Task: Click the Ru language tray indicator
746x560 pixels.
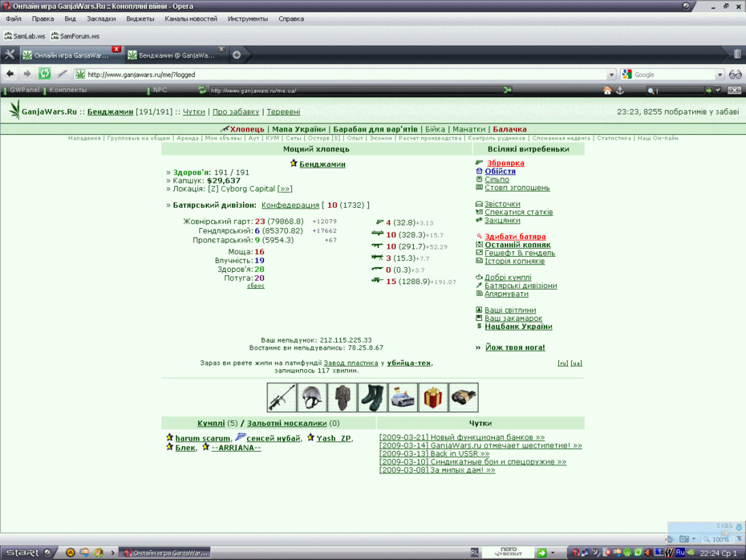Action: [680, 553]
